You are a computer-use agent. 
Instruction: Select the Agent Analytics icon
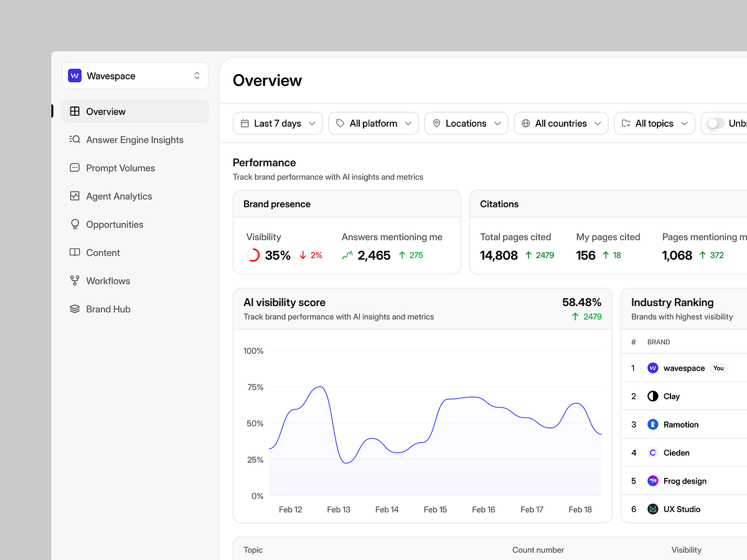click(x=75, y=196)
